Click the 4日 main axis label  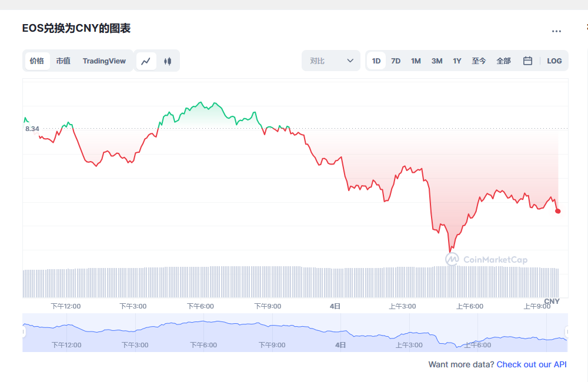[335, 306]
